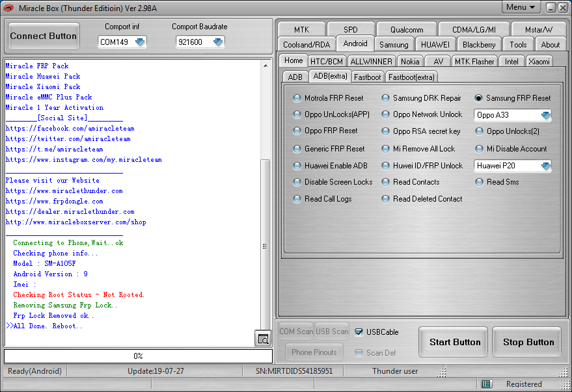Toggle the USBCable checkbox
The image size is (572, 392).
point(359,332)
